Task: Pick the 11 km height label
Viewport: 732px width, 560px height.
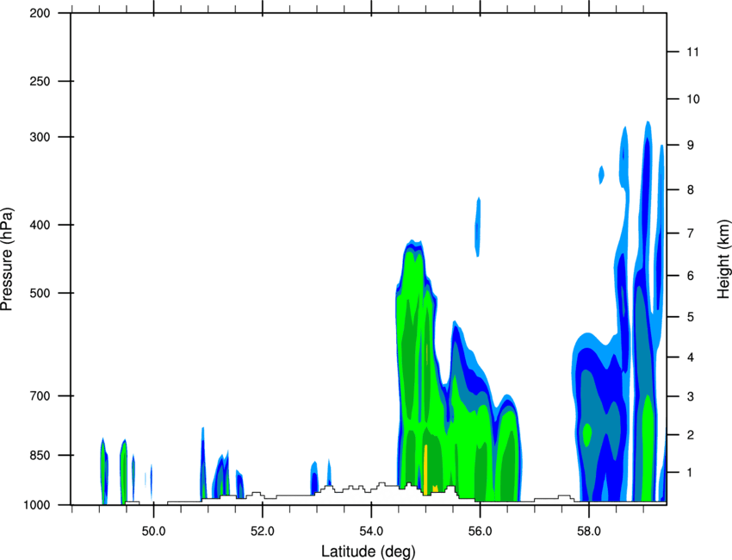Action: tap(692, 52)
